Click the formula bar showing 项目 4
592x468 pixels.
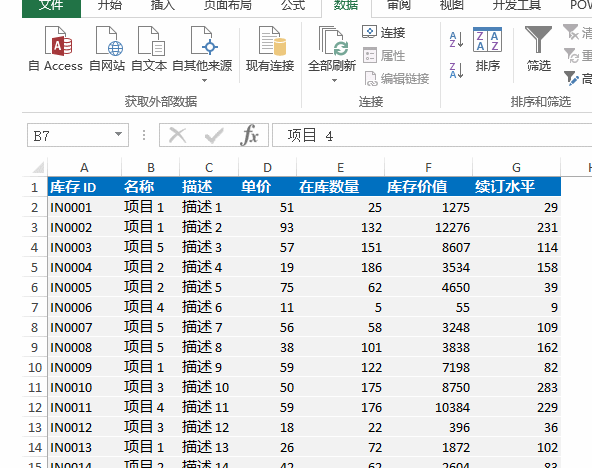[432, 135]
